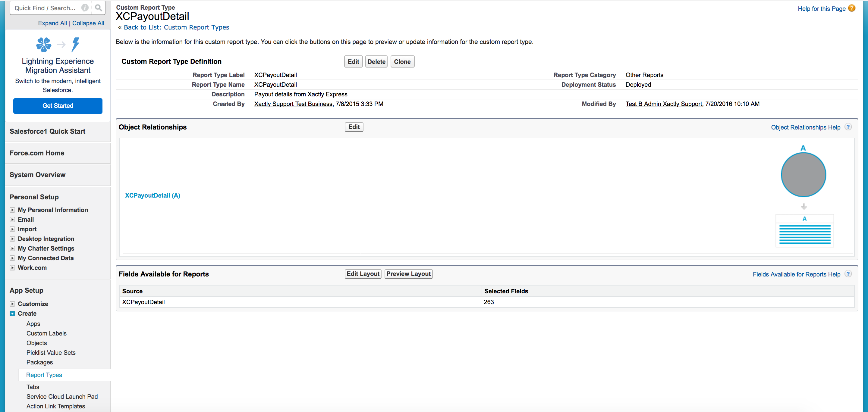The width and height of the screenshot is (868, 412).
Task: Click the Preview Layout button
Action: [408, 274]
